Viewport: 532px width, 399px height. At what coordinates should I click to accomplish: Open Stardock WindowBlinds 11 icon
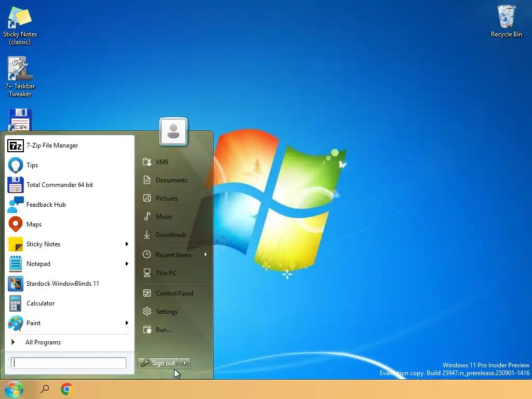click(x=15, y=284)
